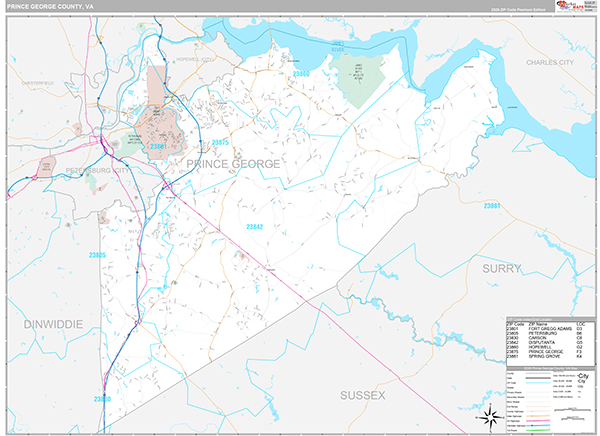Select 'DISPUTANTA' row in ZIP index table
This screenshot has width=600, height=436.
coord(548,343)
